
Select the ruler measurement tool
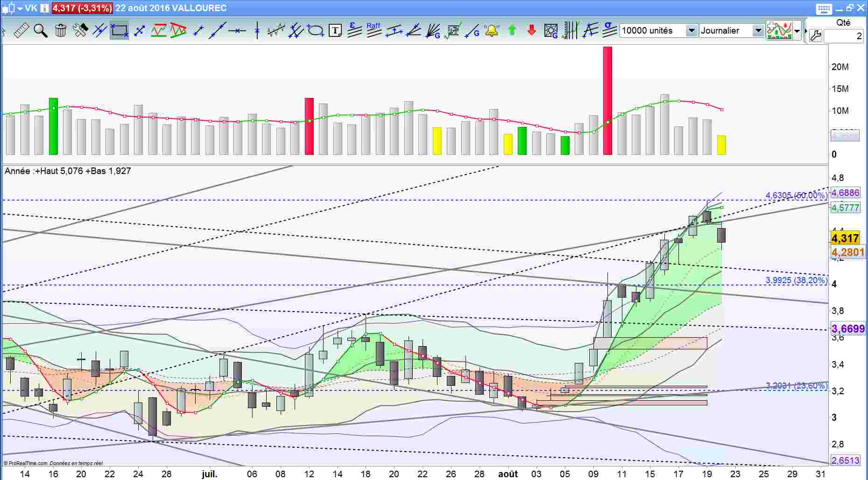[21, 31]
